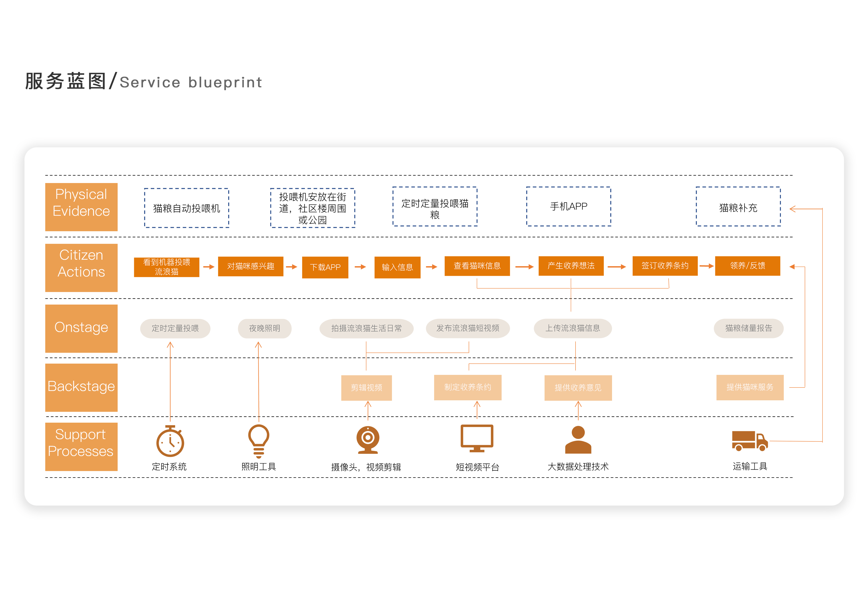This screenshot has width=868, height=614.
Task: Click the light bulb lighting icon
Action: (x=259, y=440)
